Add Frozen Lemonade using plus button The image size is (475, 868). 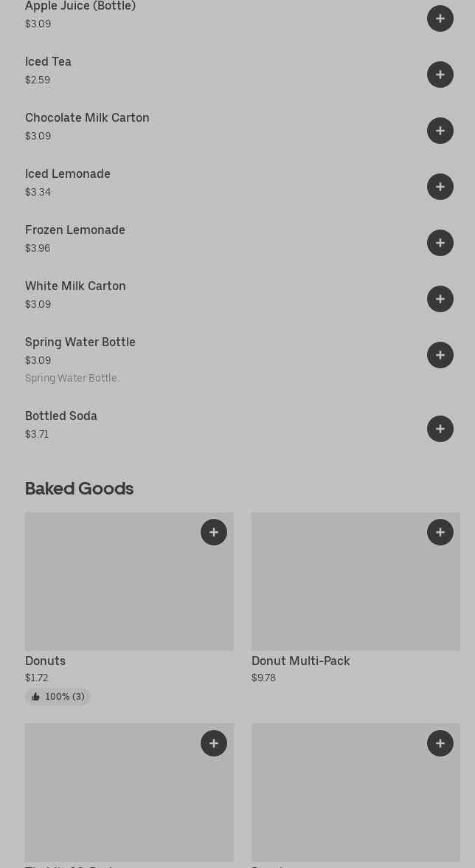(440, 243)
